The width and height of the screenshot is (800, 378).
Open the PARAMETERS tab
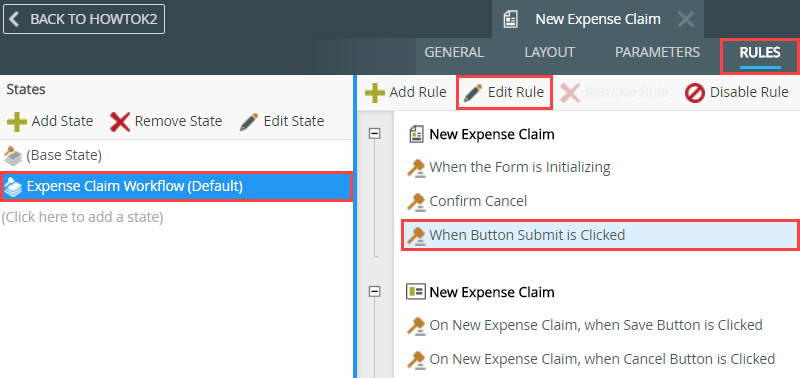point(657,52)
